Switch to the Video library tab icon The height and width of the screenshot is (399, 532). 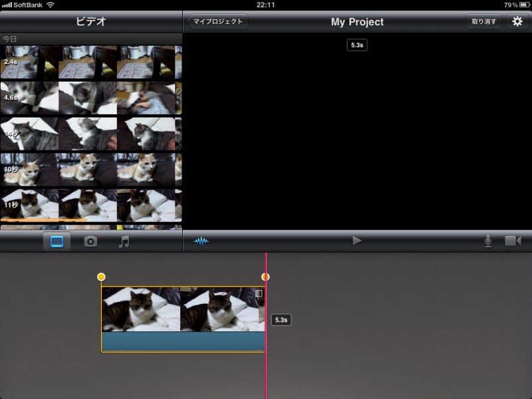(57, 241)
